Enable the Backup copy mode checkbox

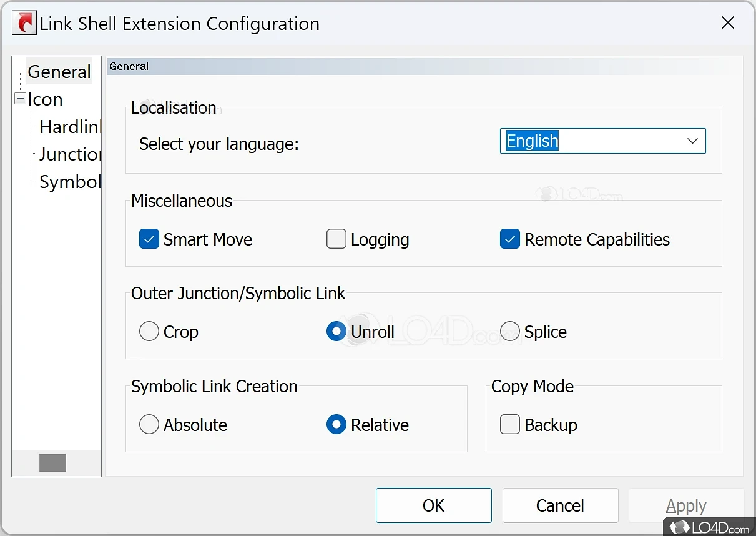pos(510,425)
